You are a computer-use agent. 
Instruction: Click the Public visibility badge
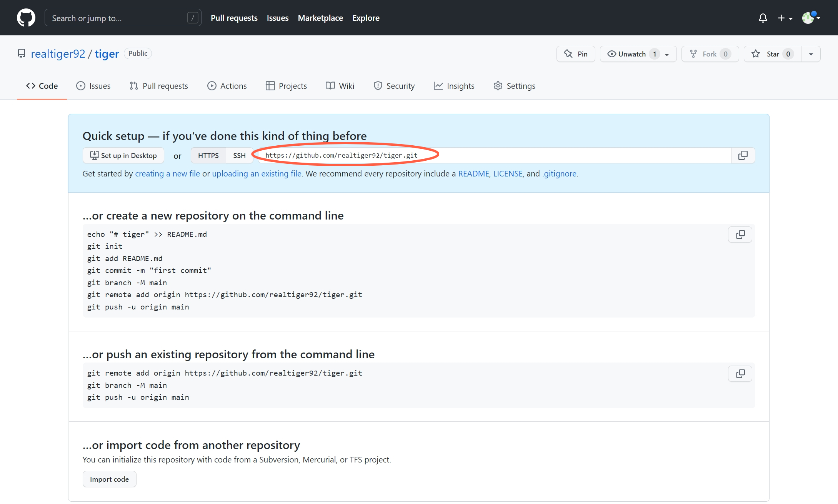point(138,53)
